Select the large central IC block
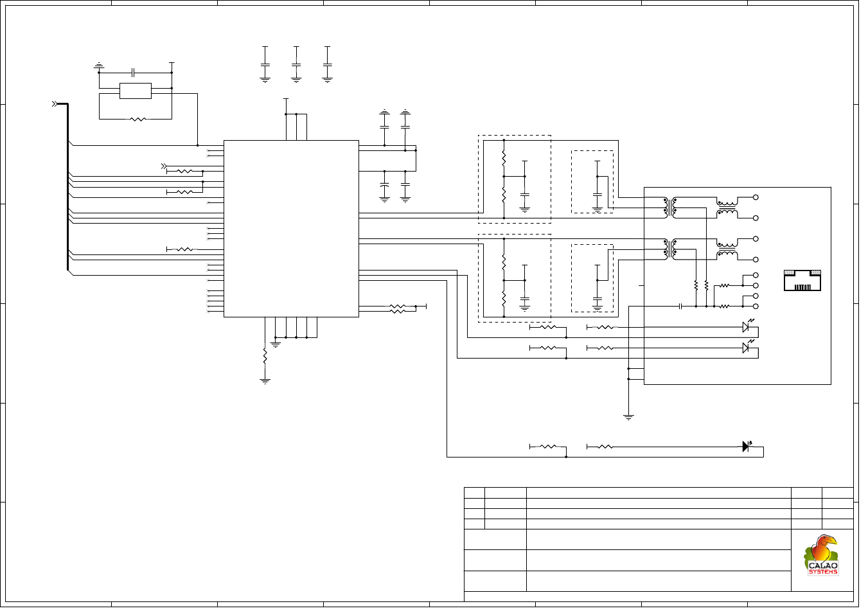 coord(291,229)
